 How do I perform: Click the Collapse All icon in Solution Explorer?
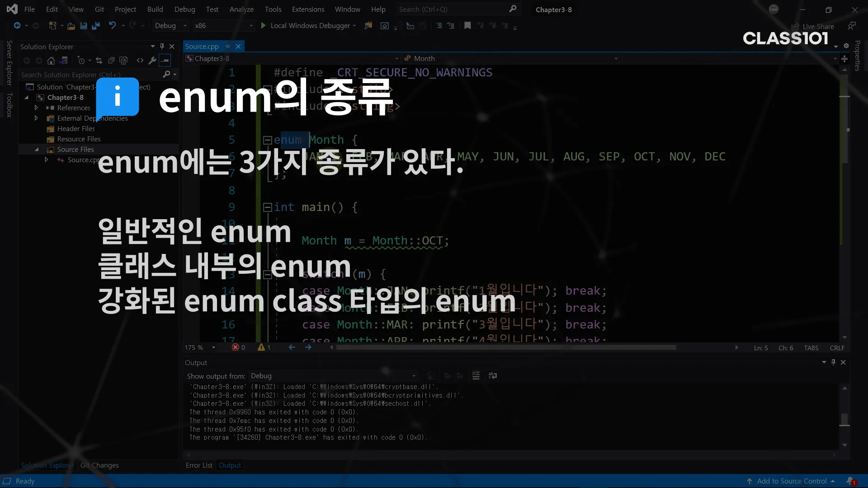tap(111, 61)
